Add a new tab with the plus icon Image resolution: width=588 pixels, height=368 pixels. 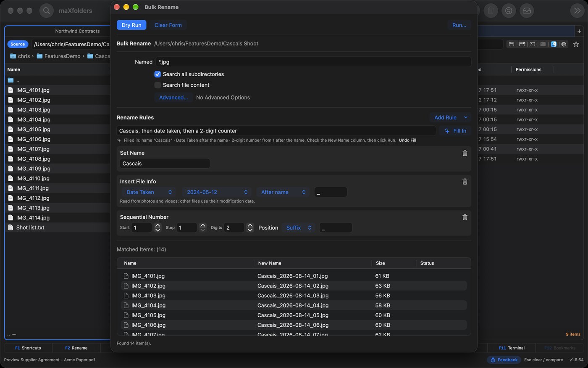(579, 31)
